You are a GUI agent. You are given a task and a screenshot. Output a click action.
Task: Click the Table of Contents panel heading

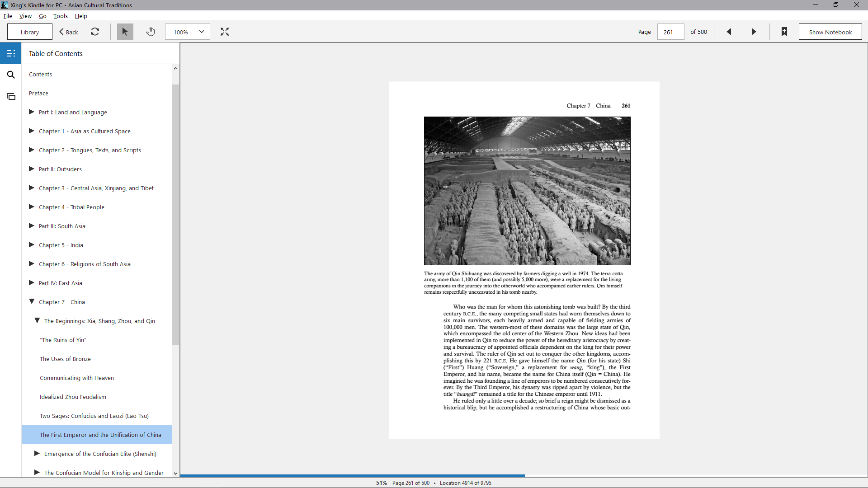pos(56,53)
